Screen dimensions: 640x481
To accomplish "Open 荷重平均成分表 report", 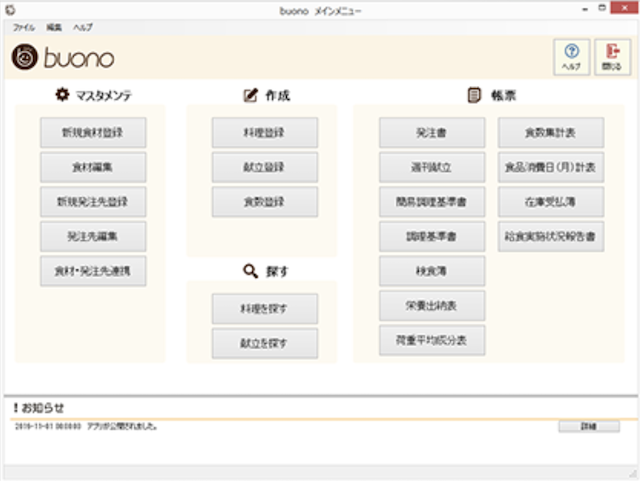I will coord(432,341).
